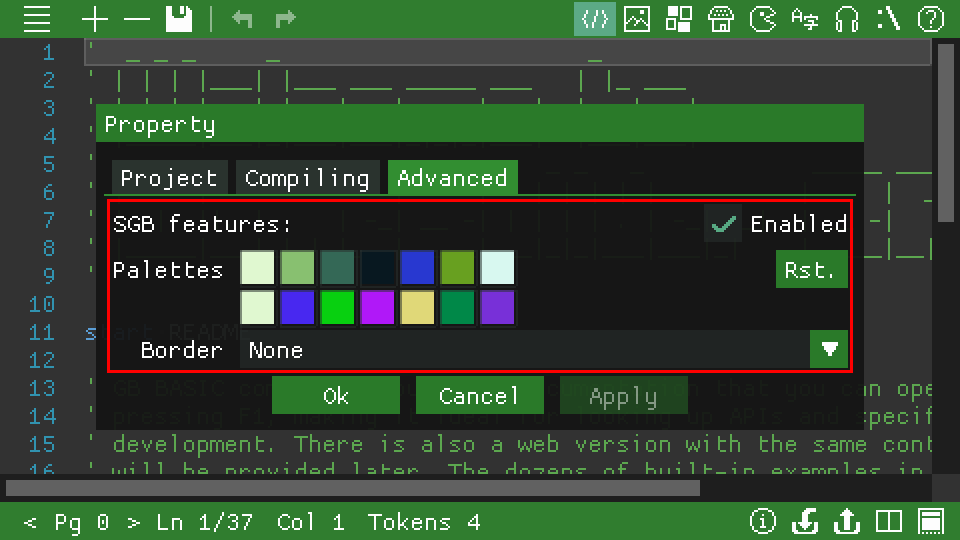
Task: Click the export upload icon in status bar
Action: [x=847, y=522]
